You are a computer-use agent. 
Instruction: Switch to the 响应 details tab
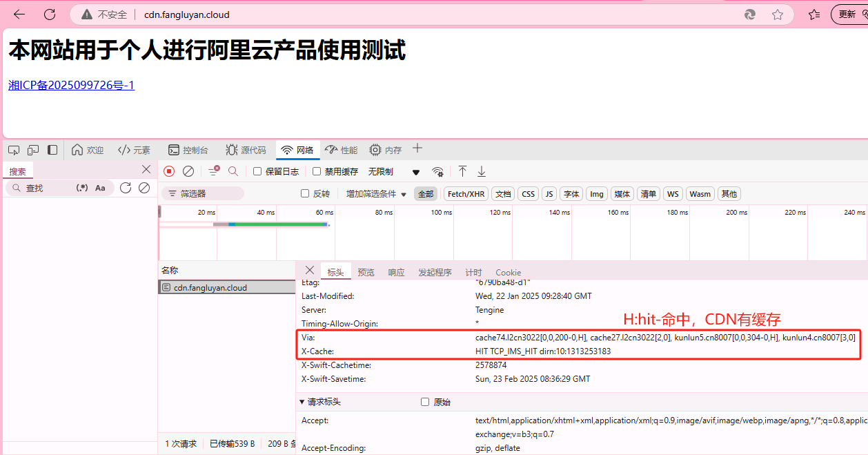(x=397, y=272)
